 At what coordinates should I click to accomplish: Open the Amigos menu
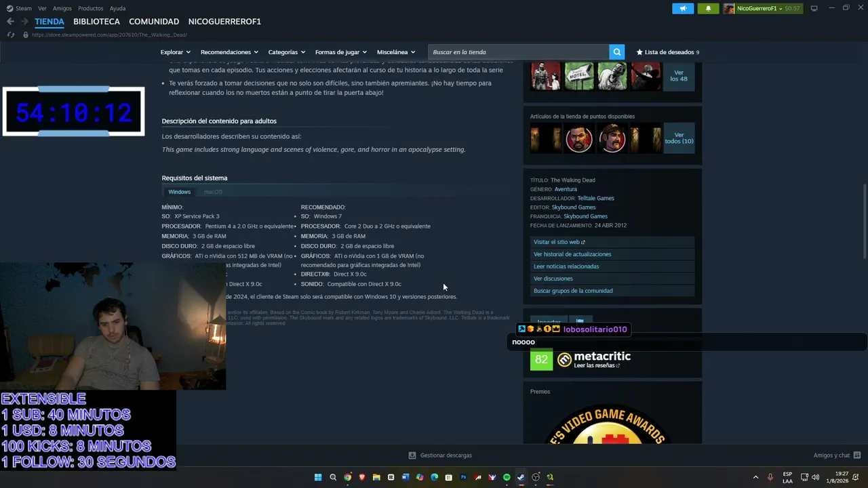tap(62, 8)
